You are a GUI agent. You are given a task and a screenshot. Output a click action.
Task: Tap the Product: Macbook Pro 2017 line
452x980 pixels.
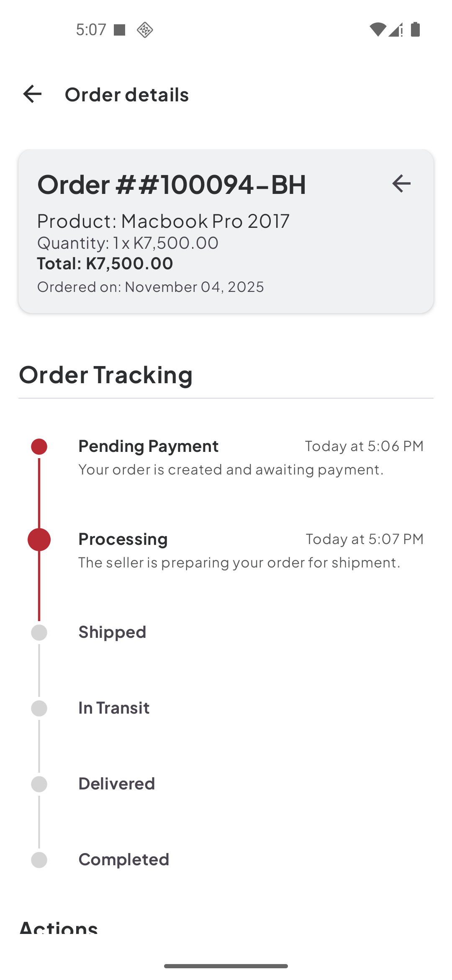click(163, 221)
